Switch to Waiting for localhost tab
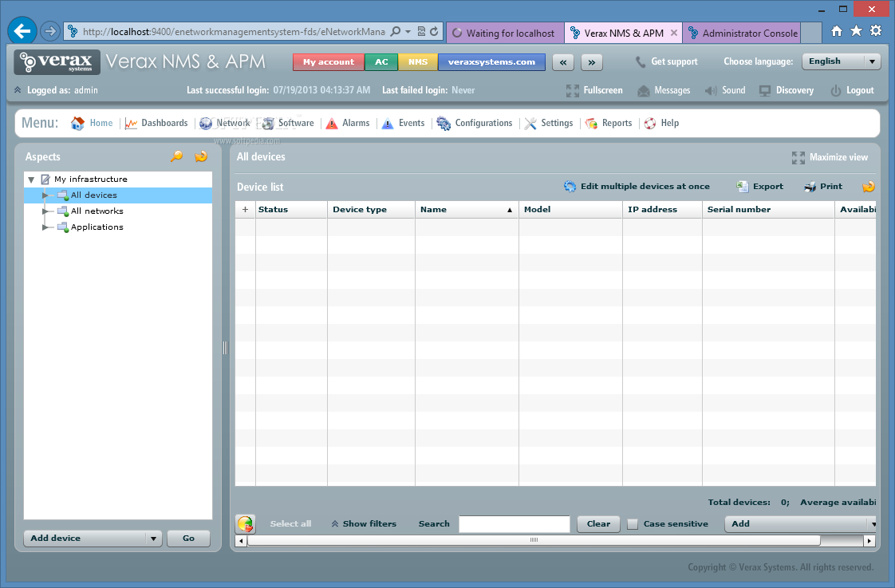The width and height of the screenshot is (895, 588). click(505, 34)
